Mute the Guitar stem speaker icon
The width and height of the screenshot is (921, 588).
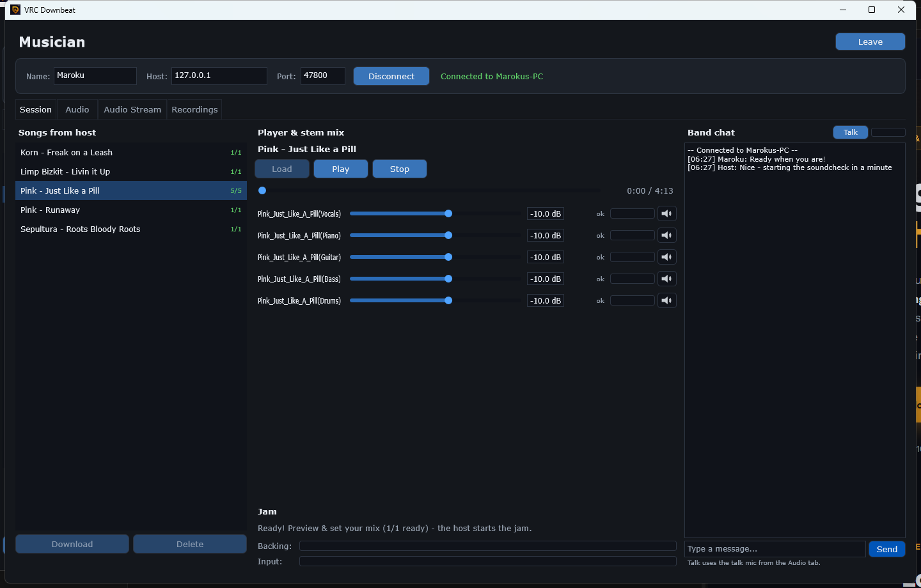[x=666, y=257]
